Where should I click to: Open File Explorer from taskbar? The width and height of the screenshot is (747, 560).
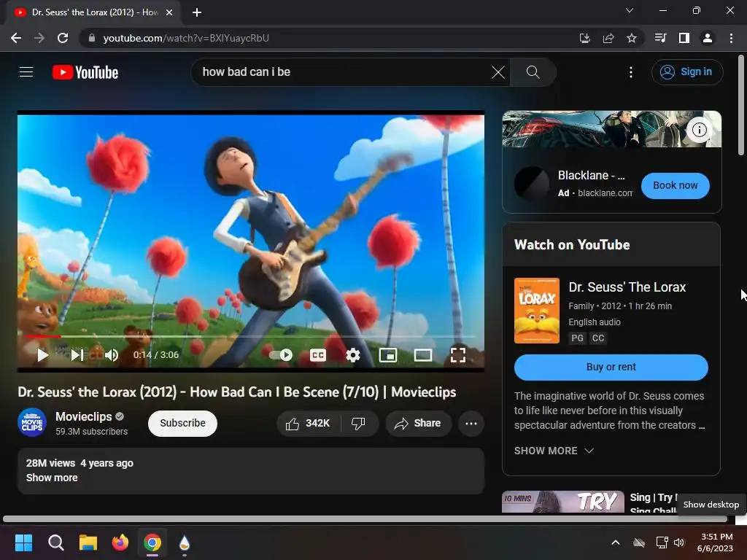point(88,542)
